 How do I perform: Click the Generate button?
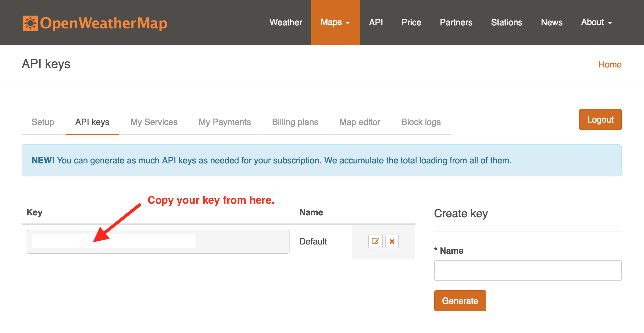tap(460, 301)
